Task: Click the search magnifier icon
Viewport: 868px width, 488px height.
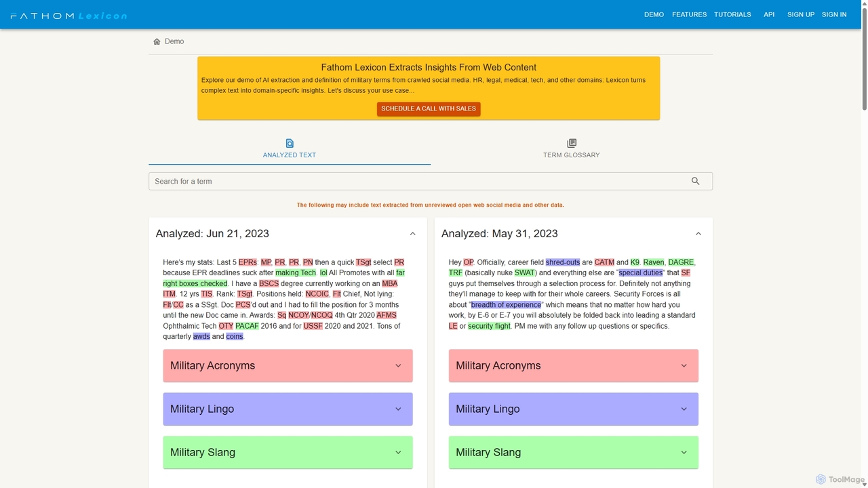Action: click(x=695, y=181)
